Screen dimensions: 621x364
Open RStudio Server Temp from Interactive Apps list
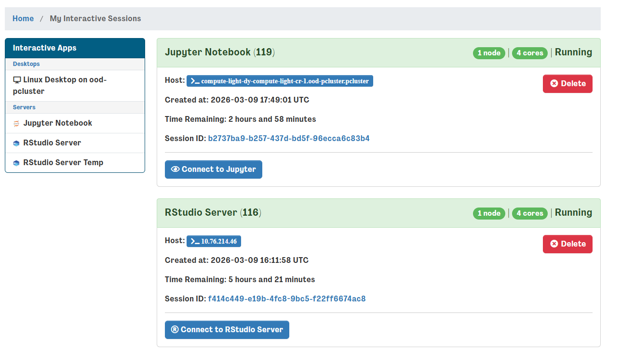coord(75,163)
